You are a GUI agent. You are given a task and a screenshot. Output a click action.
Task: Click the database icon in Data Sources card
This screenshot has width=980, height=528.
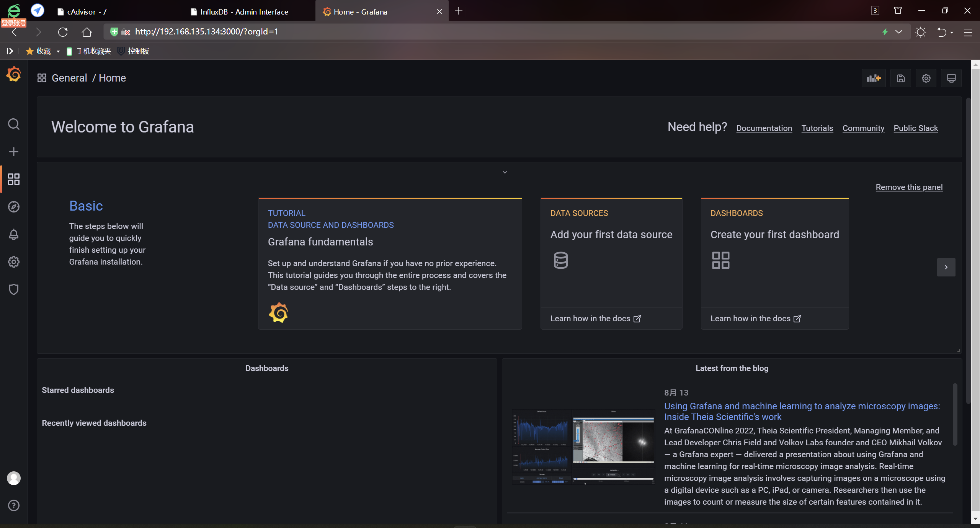[561, 260]
